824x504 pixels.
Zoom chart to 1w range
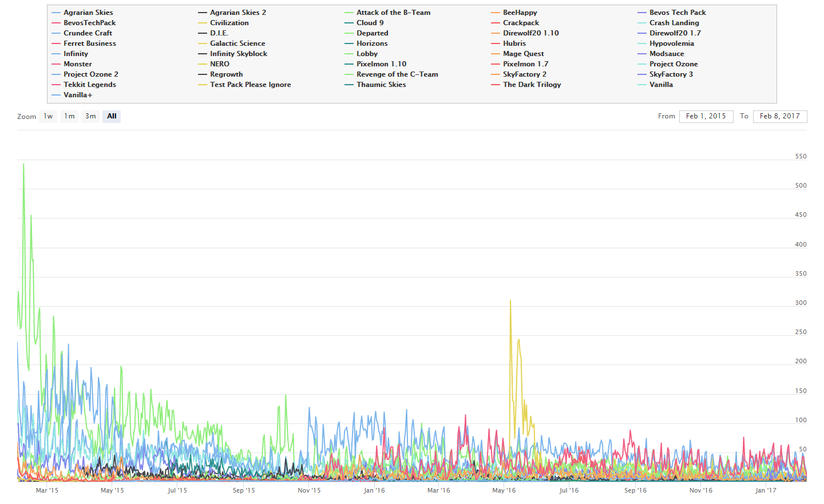click(x=48, y=116)
